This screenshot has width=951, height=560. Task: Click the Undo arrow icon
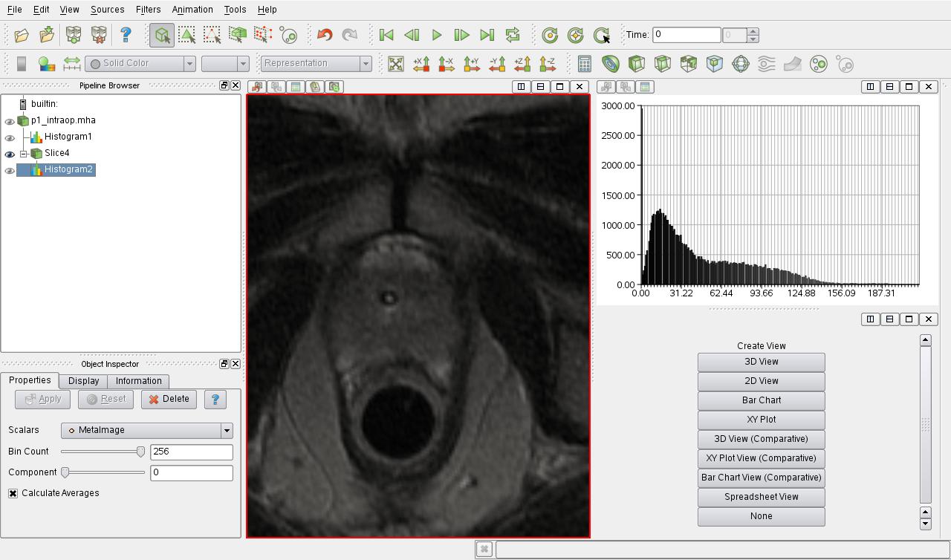coord(324,35)
